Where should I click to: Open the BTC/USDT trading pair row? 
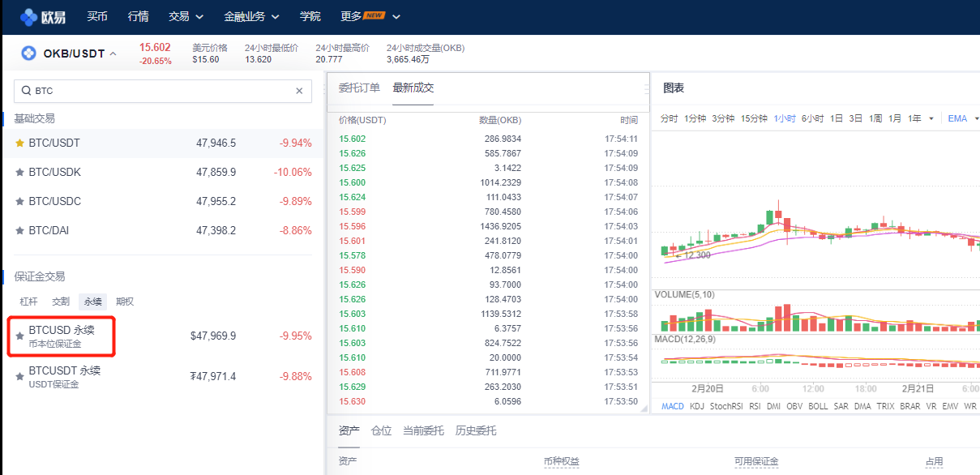pyautogui.click(x=163, y=143)
